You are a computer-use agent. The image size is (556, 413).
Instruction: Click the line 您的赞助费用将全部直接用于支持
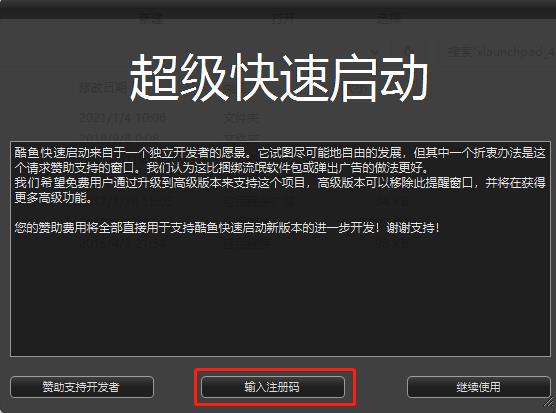click(x=227, y=227)
